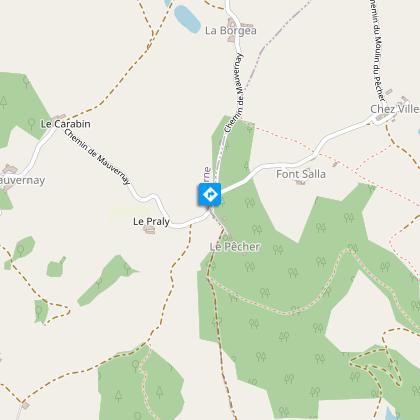420x420 pixels.
Task: Select the building at the bottom-left path junction
Action: (25, 405)
